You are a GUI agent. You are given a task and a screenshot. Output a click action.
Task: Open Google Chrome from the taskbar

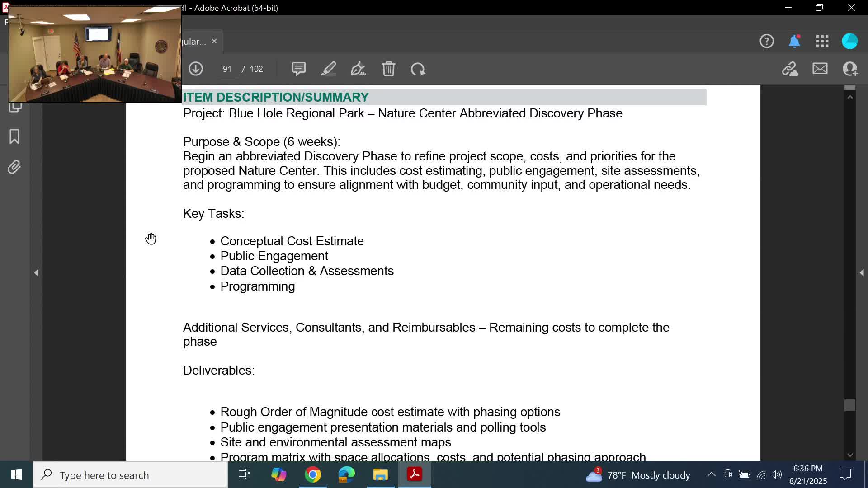(x=312, y=474)
